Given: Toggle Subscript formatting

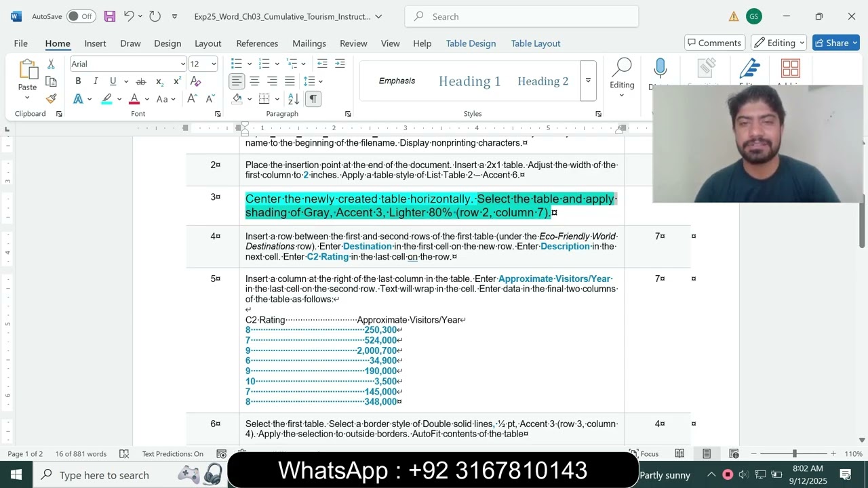Looking at the screenshot, I should 159,81.
